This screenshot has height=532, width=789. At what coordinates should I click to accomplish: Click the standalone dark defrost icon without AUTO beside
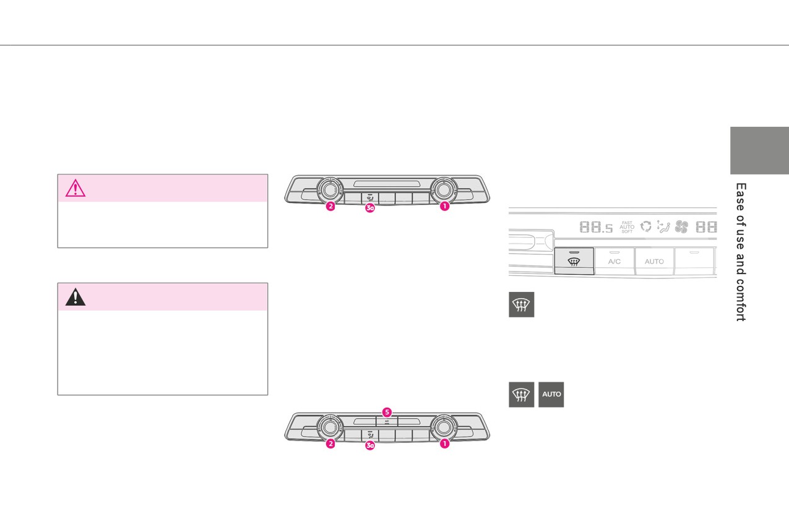point(521,305)
